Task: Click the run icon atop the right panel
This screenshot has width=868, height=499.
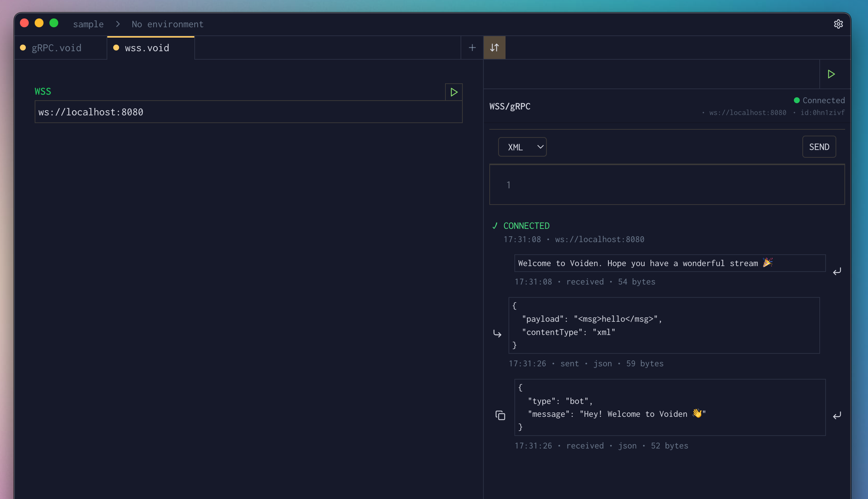Action: [831, 74]
